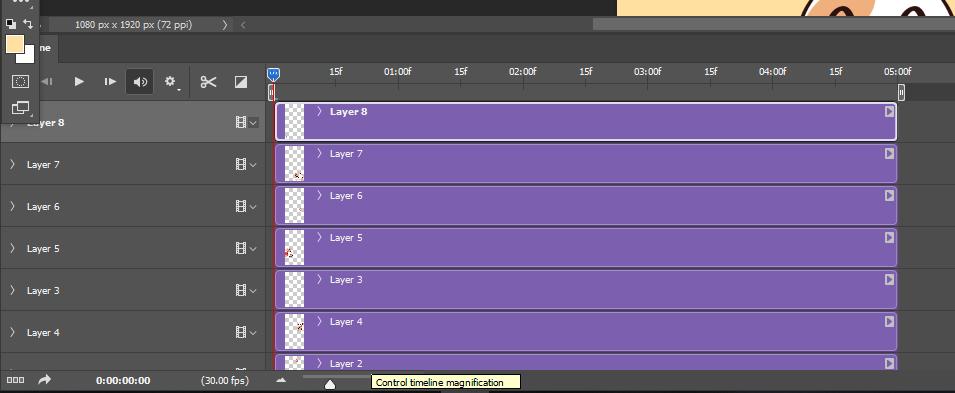Image resolution: width=955 pixels, height=393 pixels.
Task: Select the Layer 8 clip thumbnail
Action: [x=294, y=122]
